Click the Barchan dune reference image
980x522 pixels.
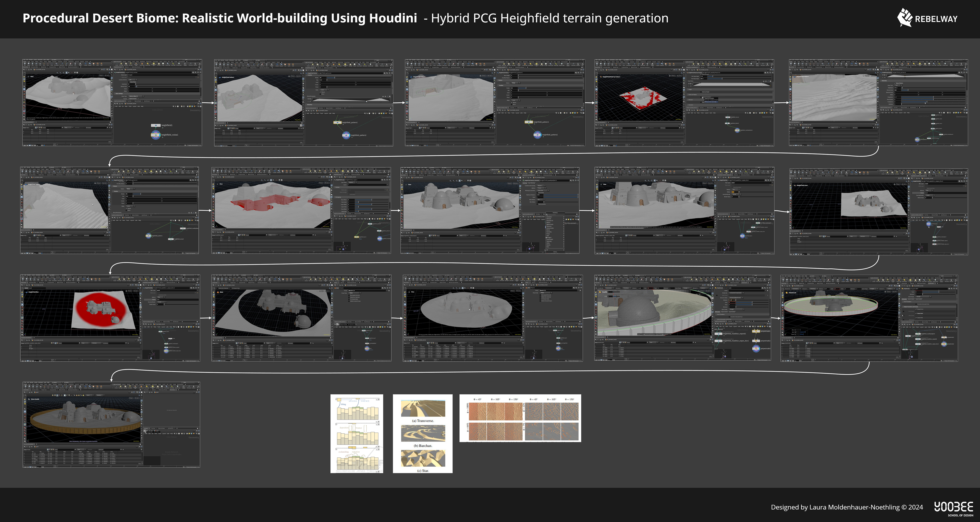click(423, 434)
